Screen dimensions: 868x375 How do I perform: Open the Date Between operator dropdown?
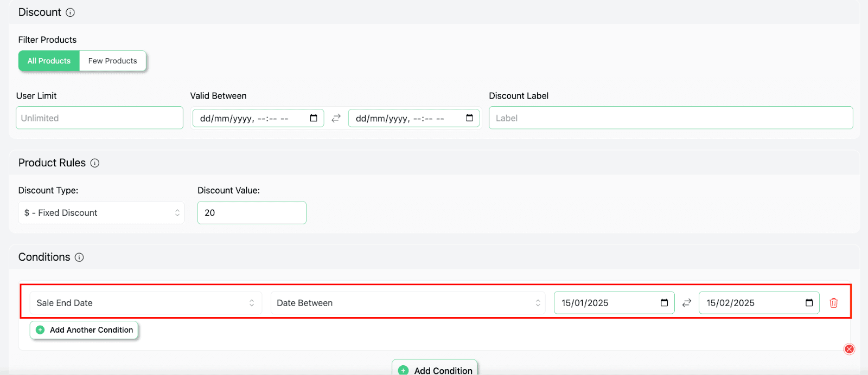click(x=409, y=303)
